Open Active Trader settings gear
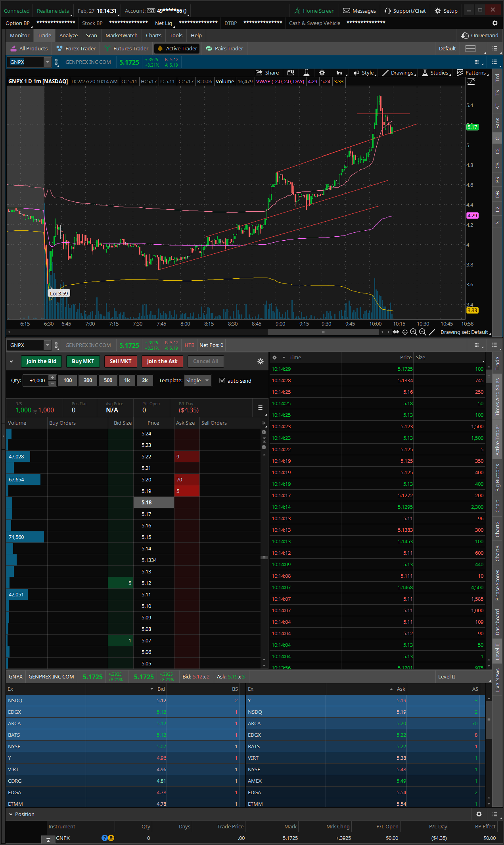This screenshot has height=845, width=504. [x=261, y=361]
